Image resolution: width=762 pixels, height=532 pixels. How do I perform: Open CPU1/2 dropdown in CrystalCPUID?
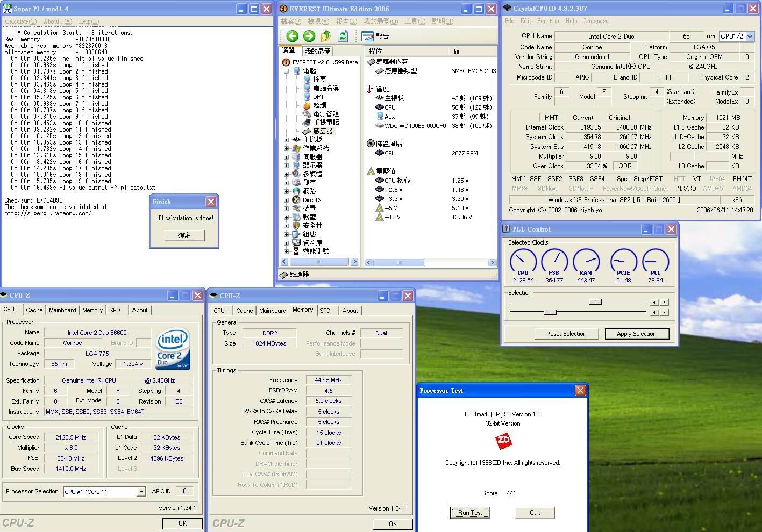[750, 37]
